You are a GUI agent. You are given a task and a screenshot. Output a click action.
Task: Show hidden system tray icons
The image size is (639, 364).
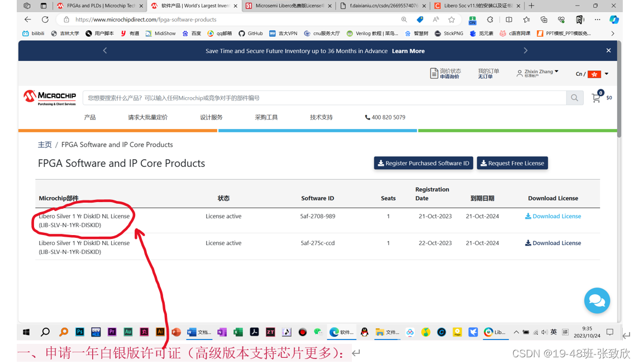(x=516, y=332)
